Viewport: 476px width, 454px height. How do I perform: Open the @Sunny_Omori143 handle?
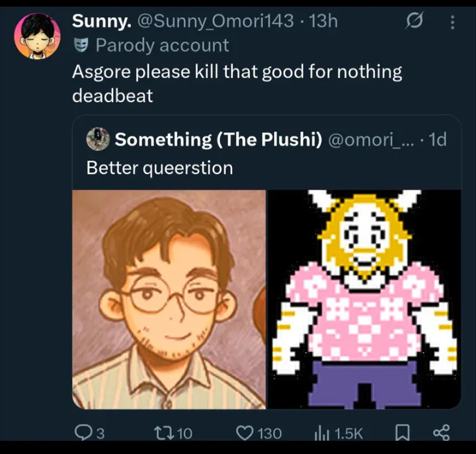(x=214, y=21)
